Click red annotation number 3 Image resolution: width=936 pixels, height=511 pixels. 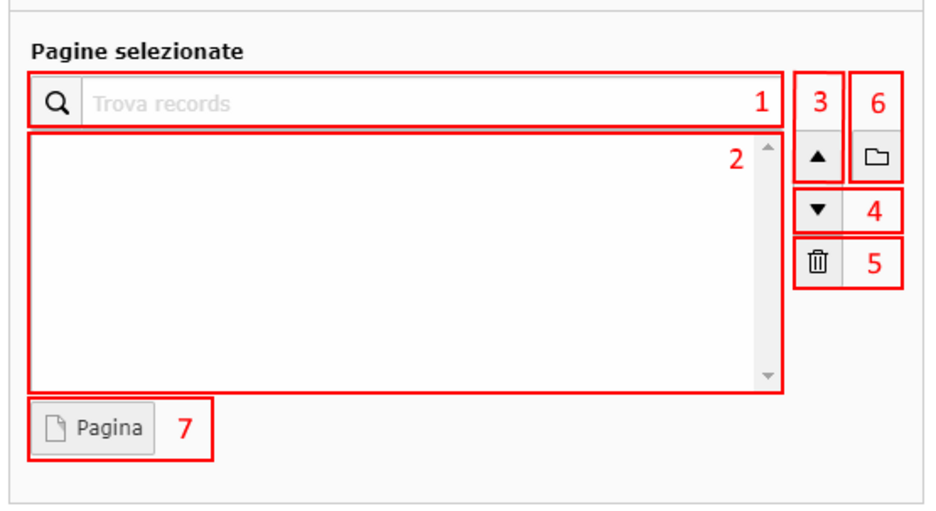(820, 103)
